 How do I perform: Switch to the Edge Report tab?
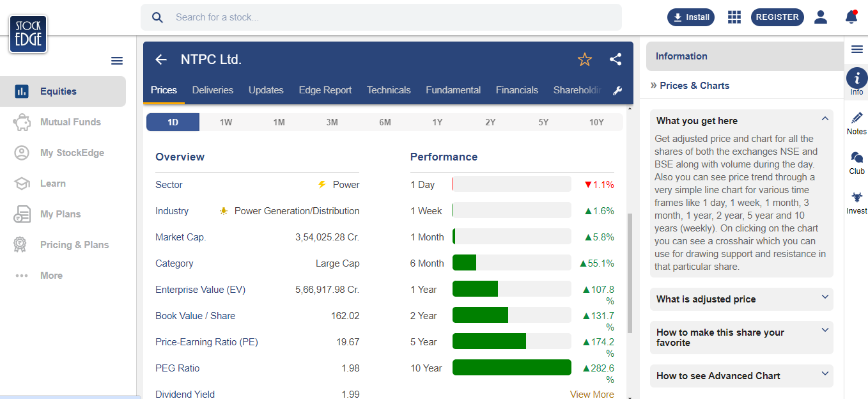coord(325,90)
